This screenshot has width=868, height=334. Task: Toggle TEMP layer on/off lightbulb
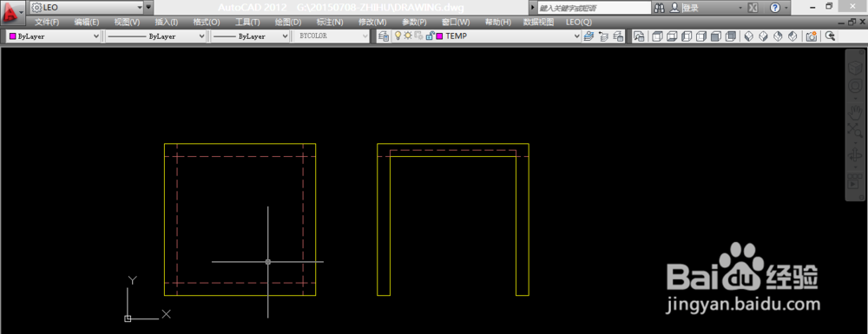coord(398,36)
